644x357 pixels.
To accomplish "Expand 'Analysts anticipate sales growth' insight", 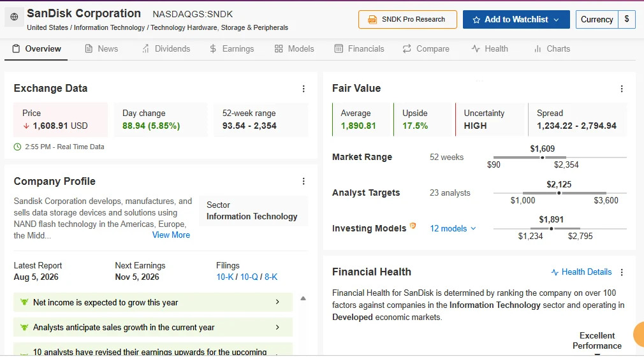I will [x=153, y=328].
